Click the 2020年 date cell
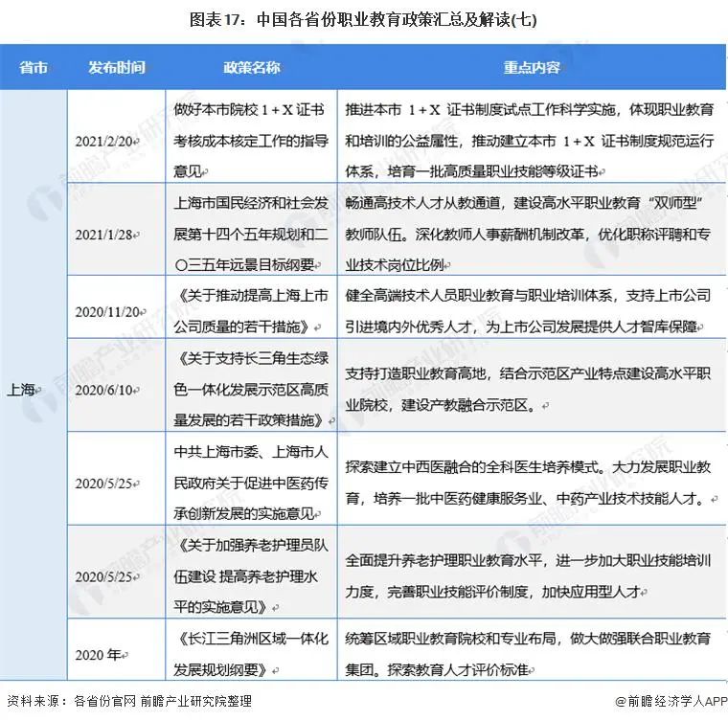This screenshot has height=721, width=728. click(102, 655)
